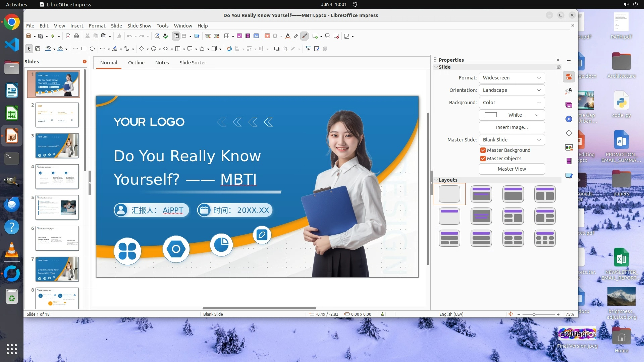
Task: Toggle the Display Grid icon
Action: tap(176, 36)
